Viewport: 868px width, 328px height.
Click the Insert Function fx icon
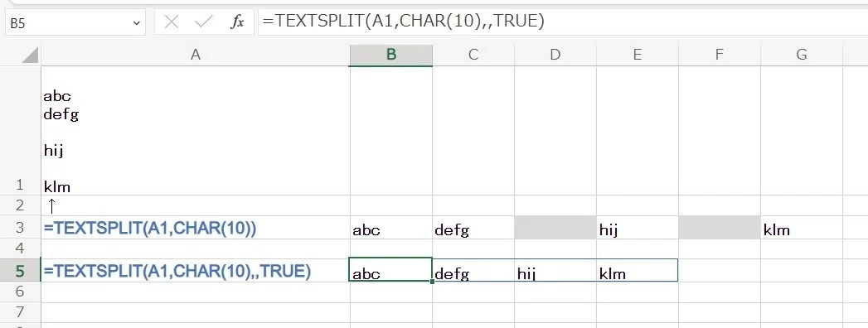point(237,22)
